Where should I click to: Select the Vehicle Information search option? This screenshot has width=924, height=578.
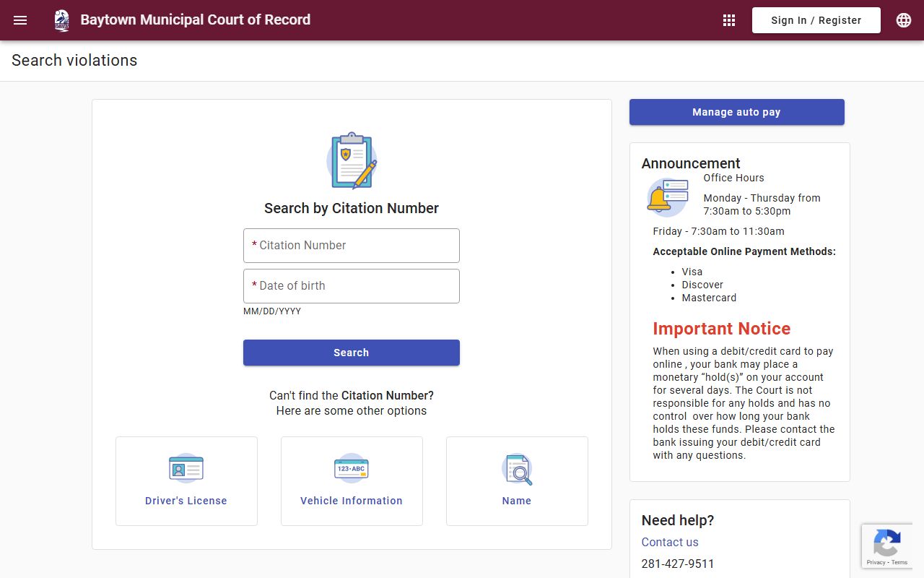click(x=352, y=481)
